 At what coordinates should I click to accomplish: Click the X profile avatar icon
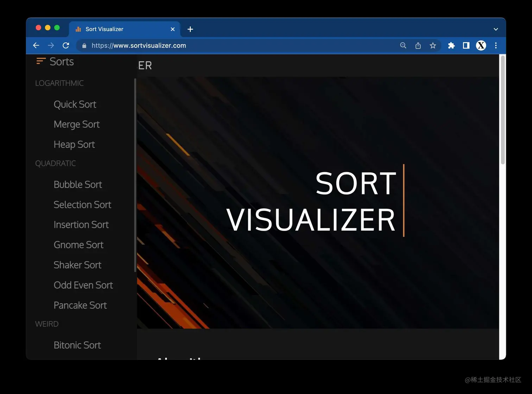(x=481, y=45)
